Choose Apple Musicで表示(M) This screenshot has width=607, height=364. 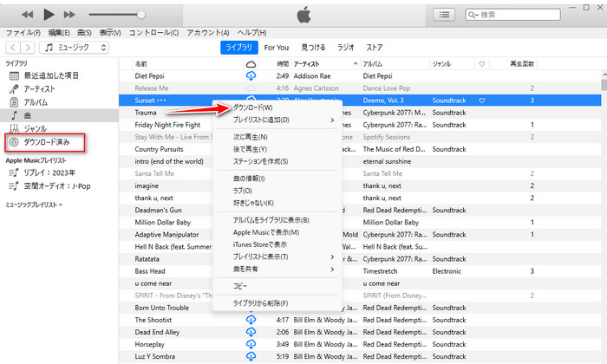(277, 232)
